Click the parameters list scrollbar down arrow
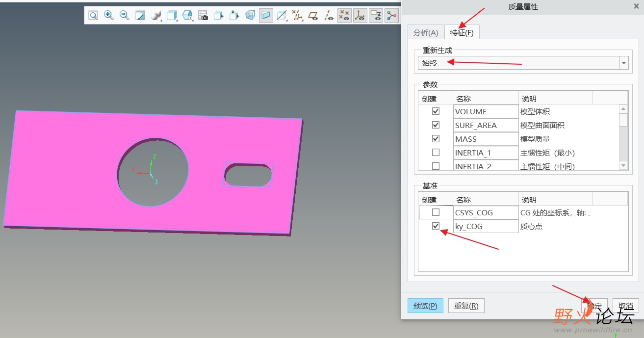The width and height of the screenshot is (644, 338). [x=623, y=166]
